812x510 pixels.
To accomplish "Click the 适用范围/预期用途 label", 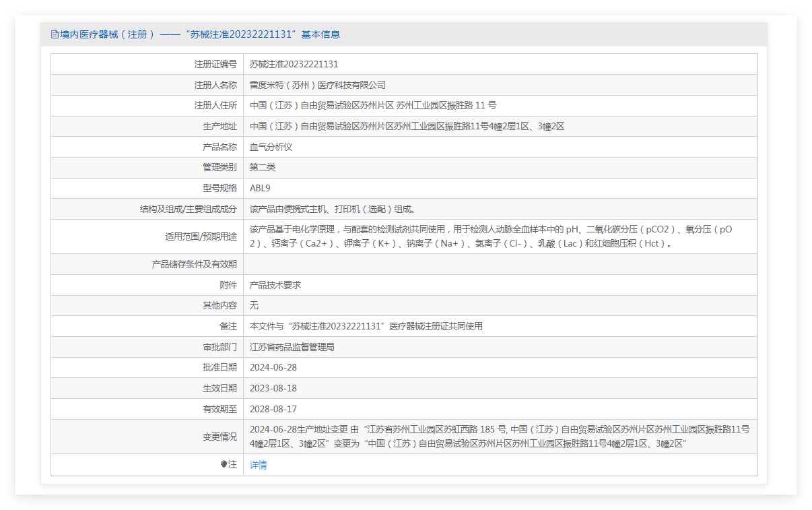I will click(201, 236).
